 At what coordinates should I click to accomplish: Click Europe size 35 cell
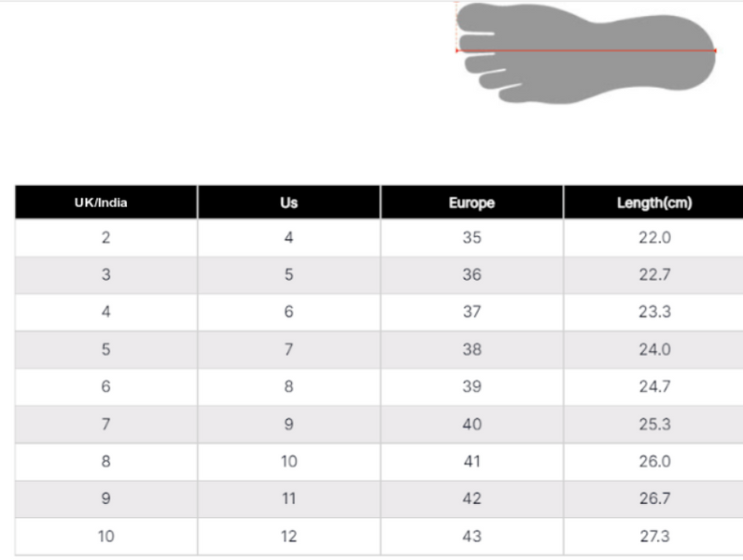pyautogui.click(x=471, y=238)
